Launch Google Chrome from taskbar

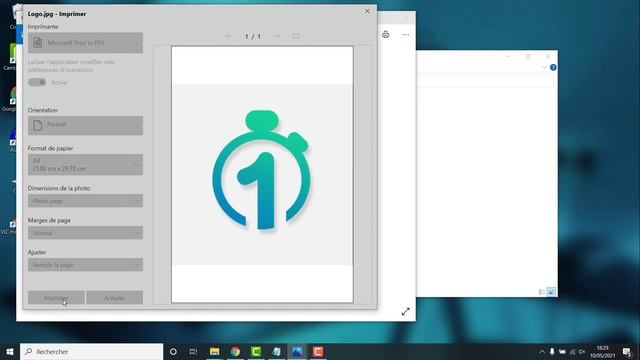pyautogui.click(x=235, y=351)
